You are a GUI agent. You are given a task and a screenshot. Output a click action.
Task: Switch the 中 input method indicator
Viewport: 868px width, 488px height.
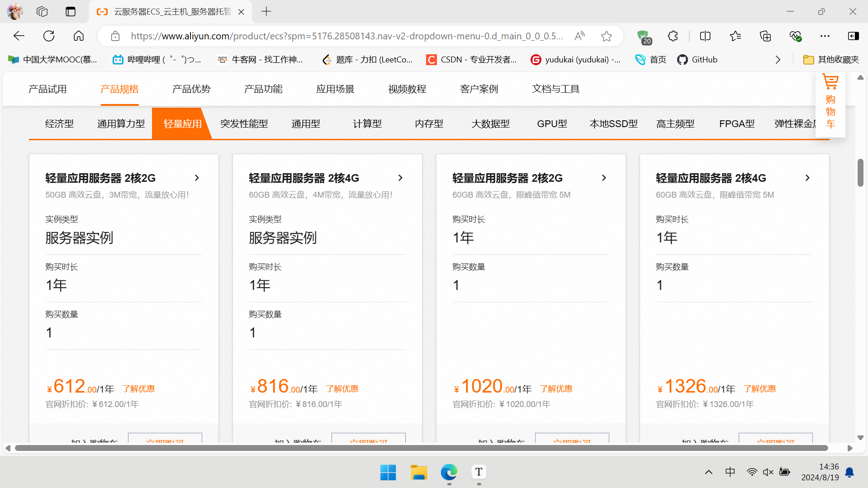tap(730, 472)
